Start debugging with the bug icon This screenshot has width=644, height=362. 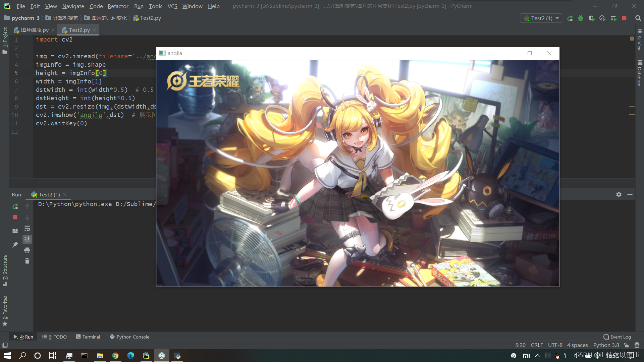click(x=581, y=18)
